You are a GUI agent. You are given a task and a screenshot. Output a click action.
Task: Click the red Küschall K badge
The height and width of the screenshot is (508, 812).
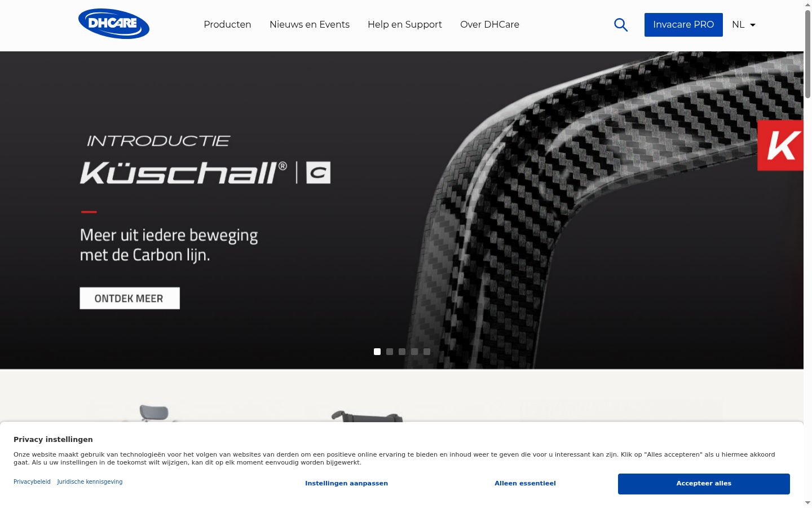click(780, 145)
